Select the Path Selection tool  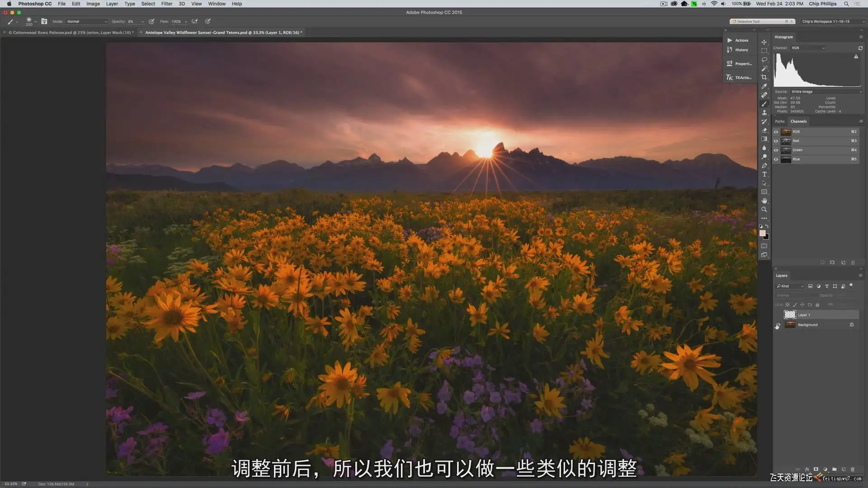pos(764,183)
